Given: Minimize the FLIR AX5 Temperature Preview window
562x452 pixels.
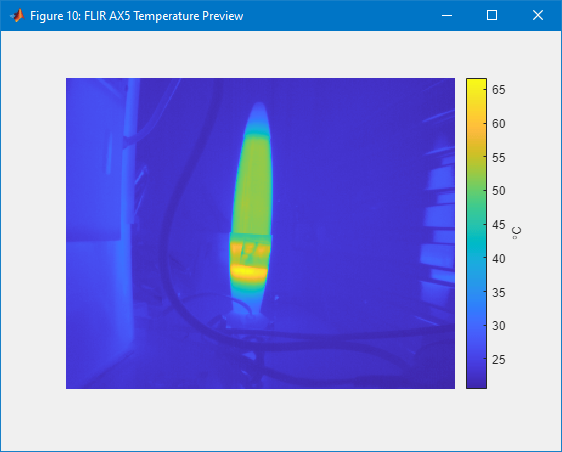Looking at the screenshot, I should coord(447,15).
